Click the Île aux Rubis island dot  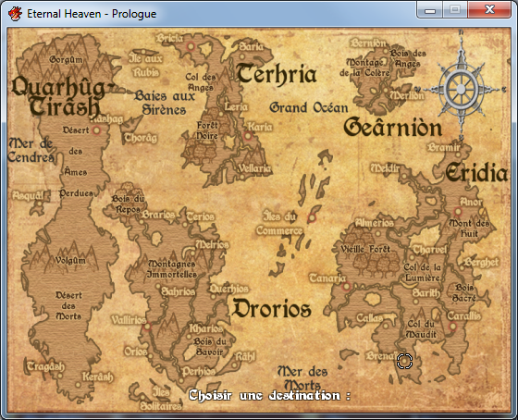[143, 52]
